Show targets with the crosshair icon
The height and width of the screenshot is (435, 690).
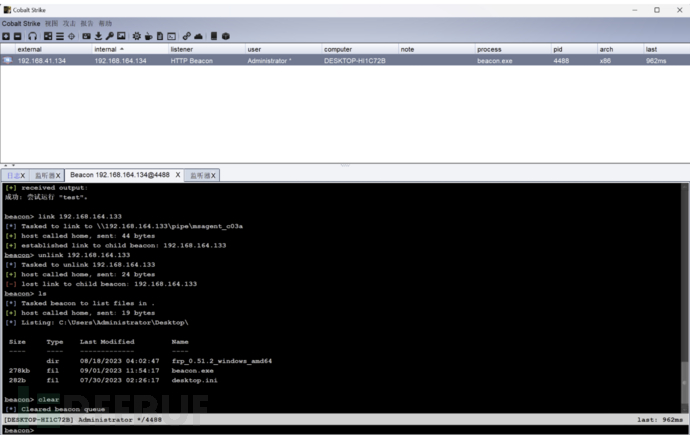coord(71,36)
